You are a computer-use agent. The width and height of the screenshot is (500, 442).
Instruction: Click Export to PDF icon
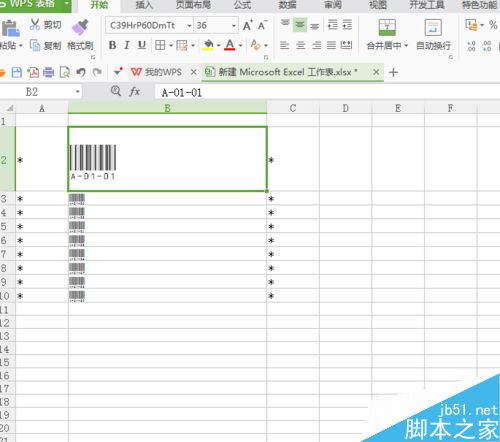point(33,72)
